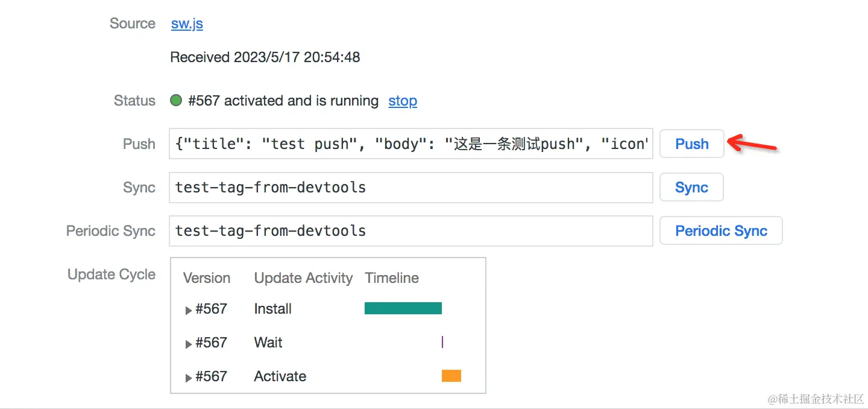Click the Timeline column header

[x=392, y=278]
